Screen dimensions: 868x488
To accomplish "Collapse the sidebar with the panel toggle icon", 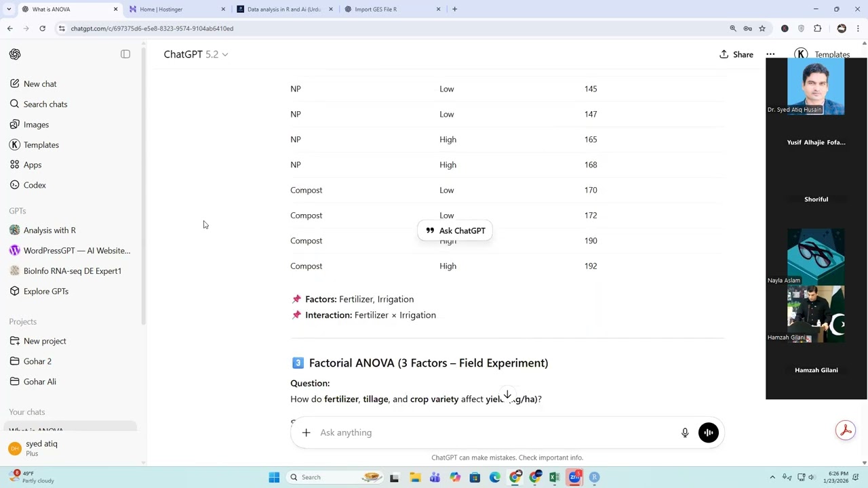I will tap(125, 54).
